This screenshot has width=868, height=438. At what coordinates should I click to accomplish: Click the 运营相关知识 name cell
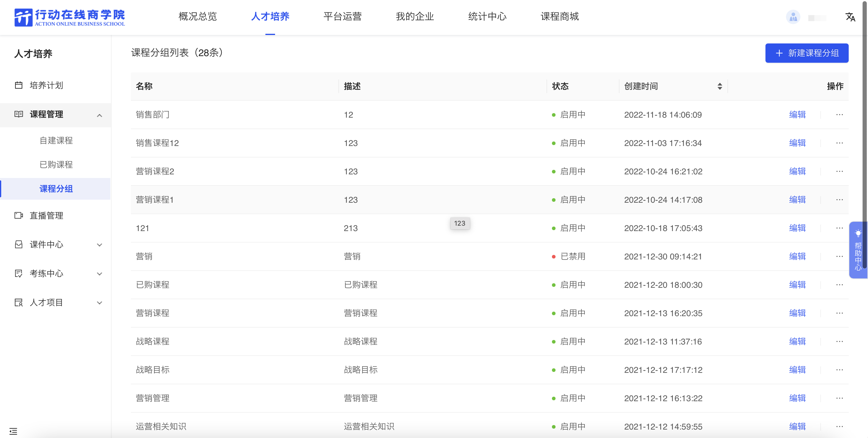[161, 426]
